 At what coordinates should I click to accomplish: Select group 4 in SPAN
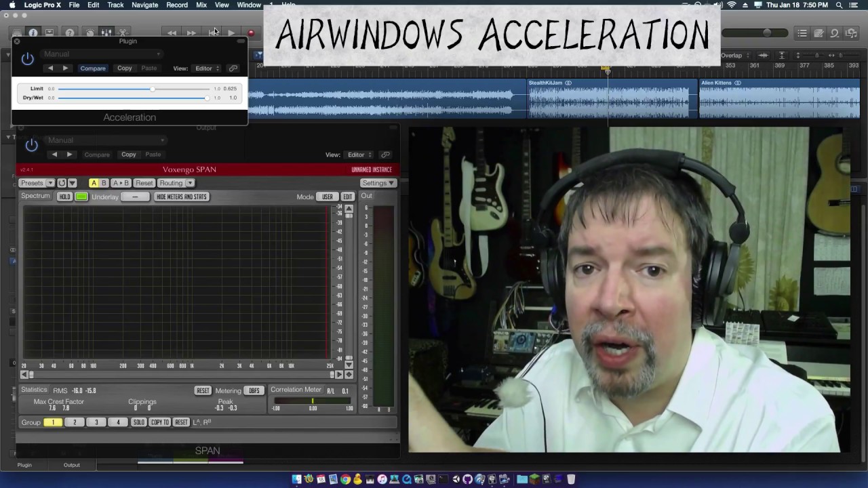pyautogui.click(x=118, y=422)
